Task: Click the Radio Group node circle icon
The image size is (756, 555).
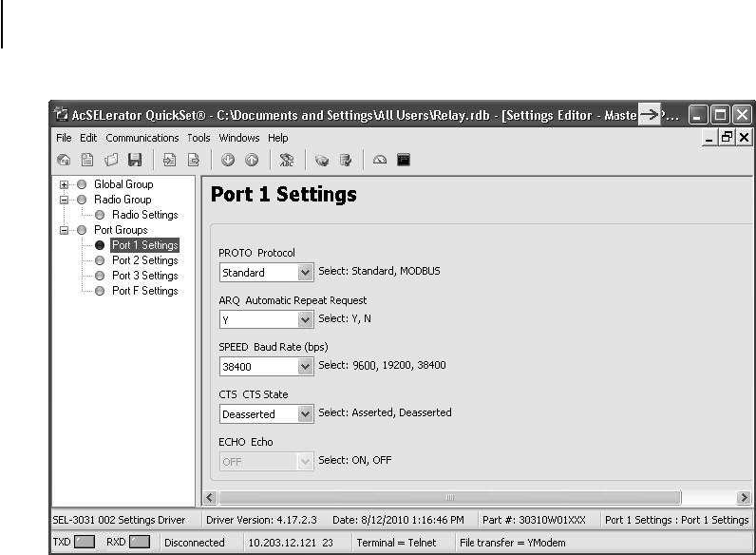Action: 82,200
